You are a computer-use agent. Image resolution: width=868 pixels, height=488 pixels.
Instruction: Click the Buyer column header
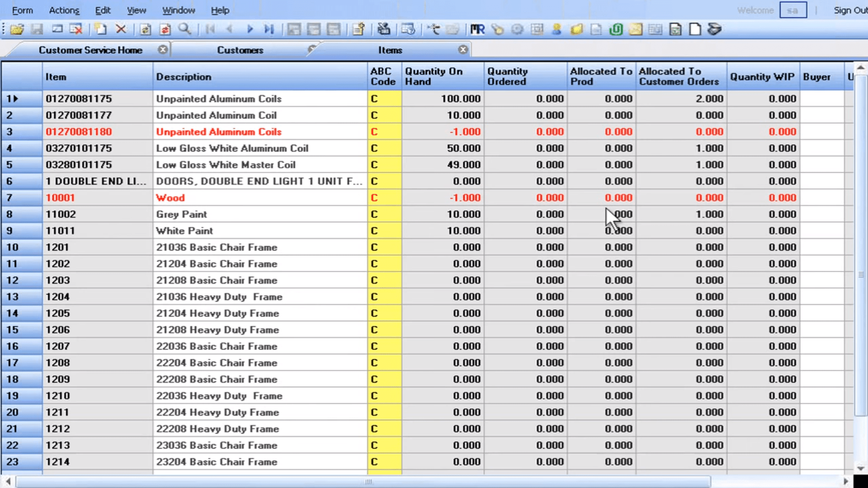click(822, 77)
